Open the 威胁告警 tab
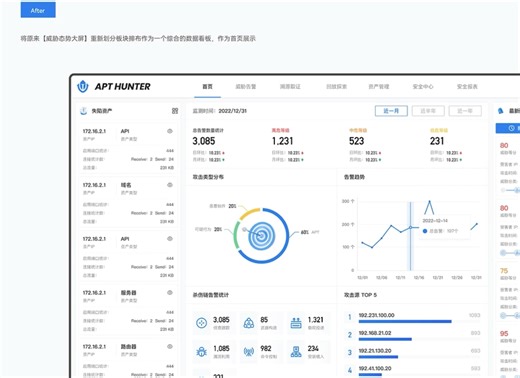 pyautogui.click(x=246, y=87)
